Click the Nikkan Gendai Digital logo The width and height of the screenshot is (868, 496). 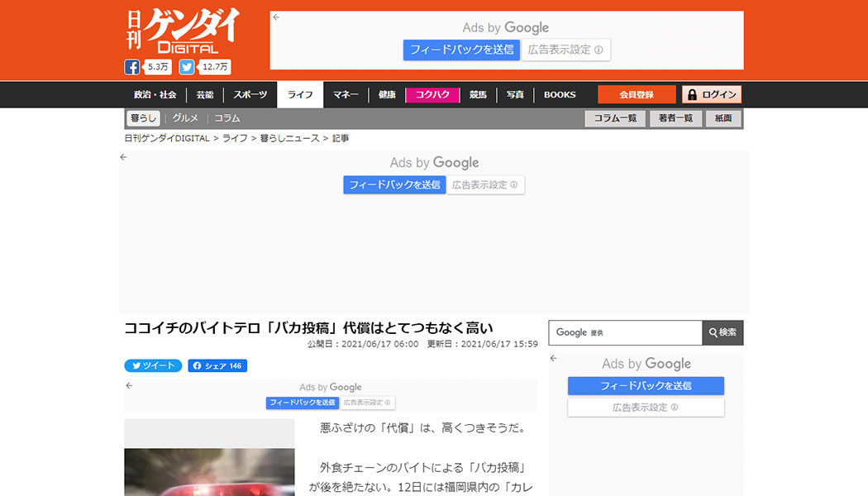tap(183, 31)
